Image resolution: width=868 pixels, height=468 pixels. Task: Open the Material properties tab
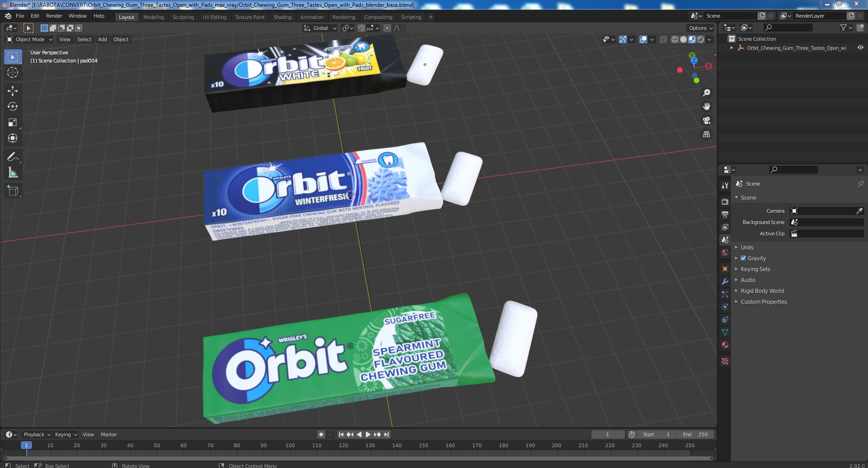click(x=725, y=345)
